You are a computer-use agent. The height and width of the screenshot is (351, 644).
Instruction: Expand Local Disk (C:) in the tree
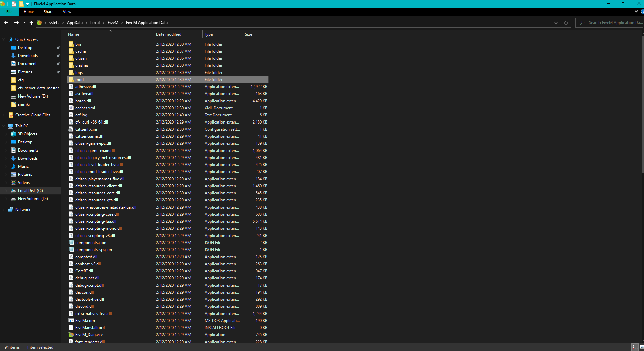pyautogui.click(x=6, y=191)
